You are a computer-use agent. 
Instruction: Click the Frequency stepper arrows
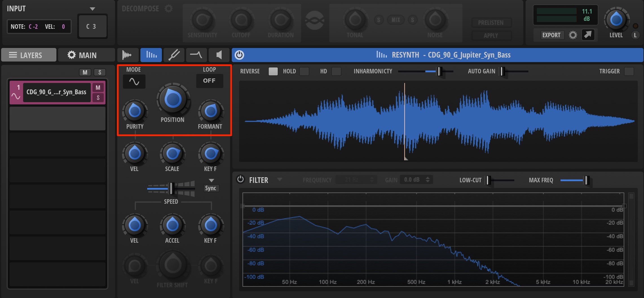coord(372,179)
